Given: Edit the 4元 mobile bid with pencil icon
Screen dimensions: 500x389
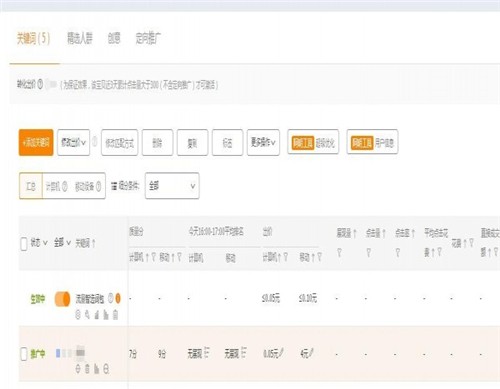Looking at the screenshot, I should pos(311,353).
